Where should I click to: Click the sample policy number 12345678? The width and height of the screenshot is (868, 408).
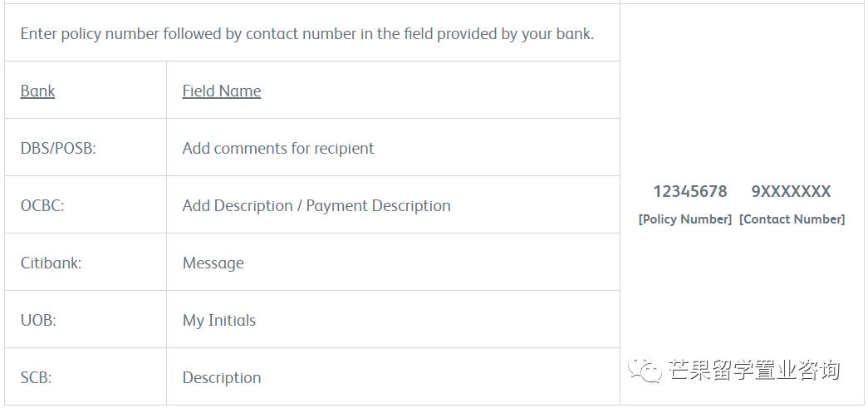pos(689,192)
